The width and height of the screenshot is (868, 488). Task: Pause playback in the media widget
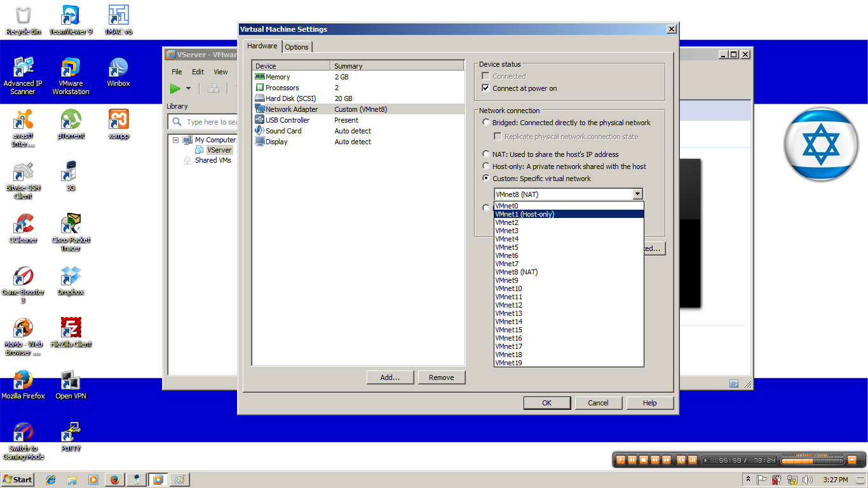click(x=631, y=460)
